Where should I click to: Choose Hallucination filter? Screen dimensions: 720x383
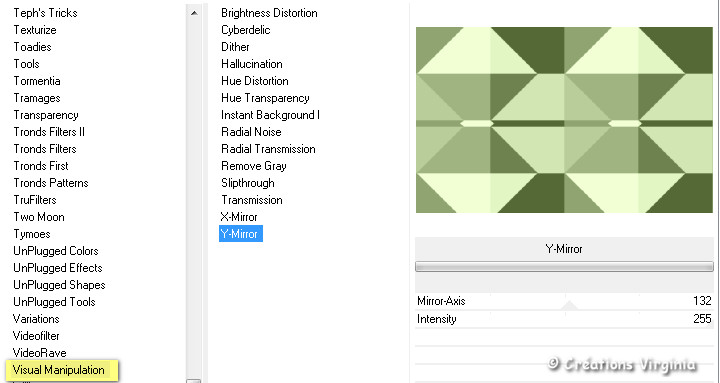tap(252, 64)
